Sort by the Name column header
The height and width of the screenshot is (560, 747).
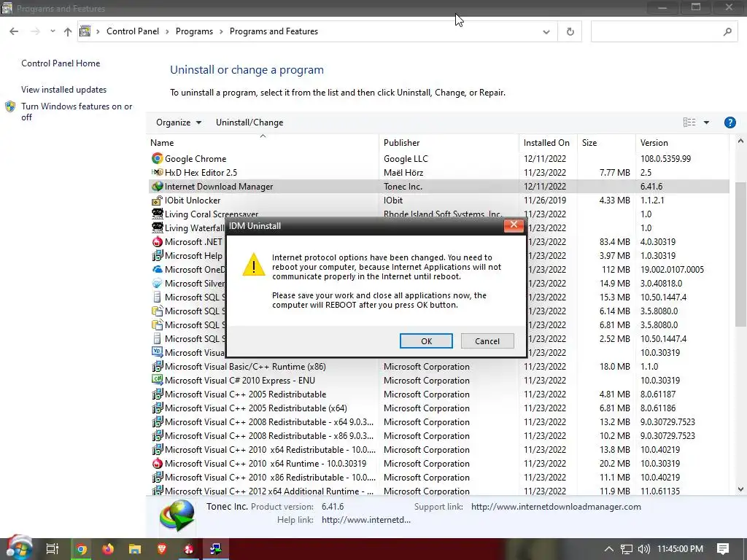tap(264, 143)
